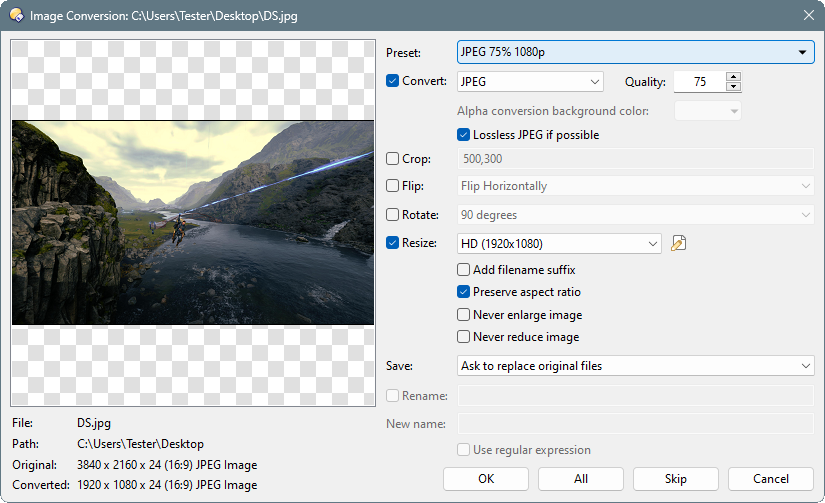This screenshot has width=825, height=503.
Task: Open the Resize HD (1920x1080) dropdown
Action: 559,244
